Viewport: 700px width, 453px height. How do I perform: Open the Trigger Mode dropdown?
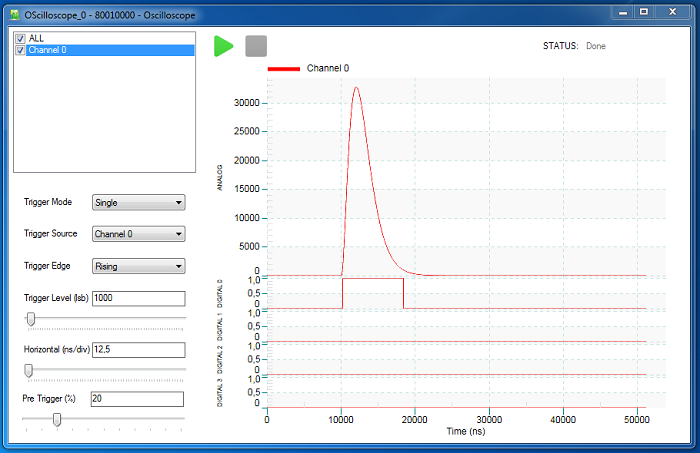click(x=138, y=203)
